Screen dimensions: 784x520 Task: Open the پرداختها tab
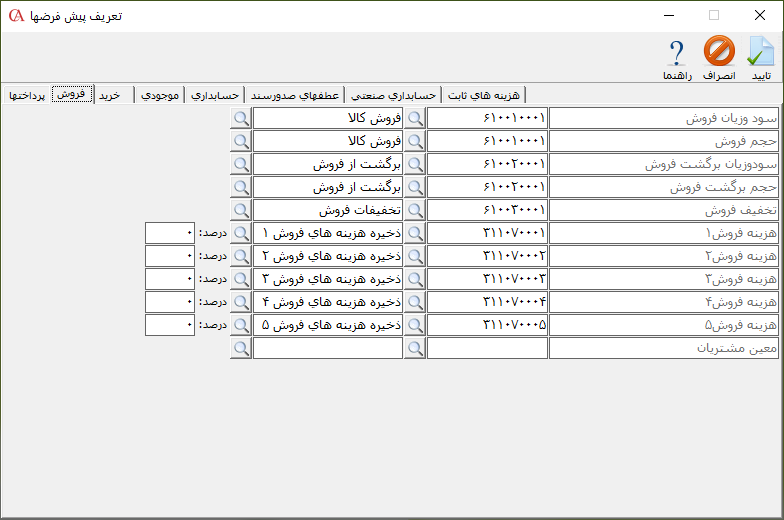click(27, 95)
